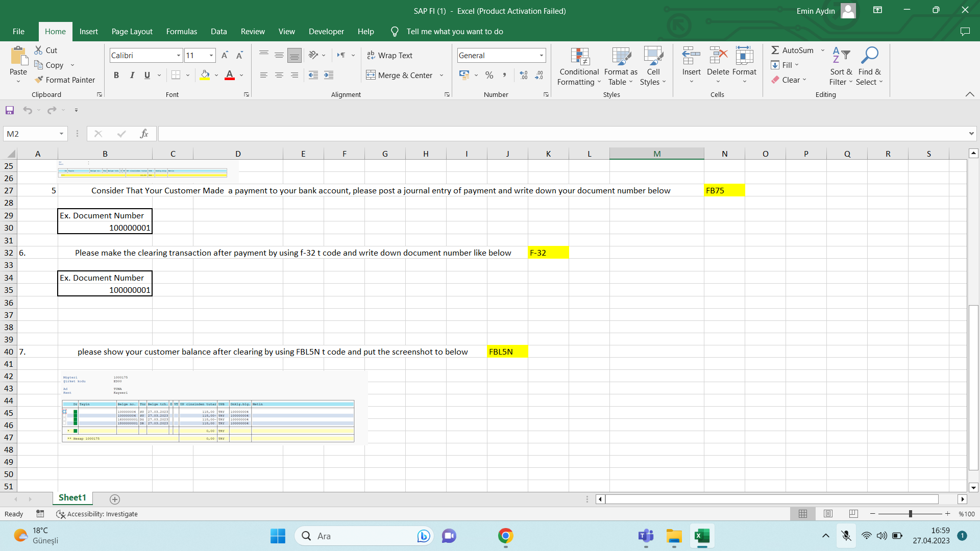
Task: Click the Increase Decimal icon
Action: click(524, 75)
